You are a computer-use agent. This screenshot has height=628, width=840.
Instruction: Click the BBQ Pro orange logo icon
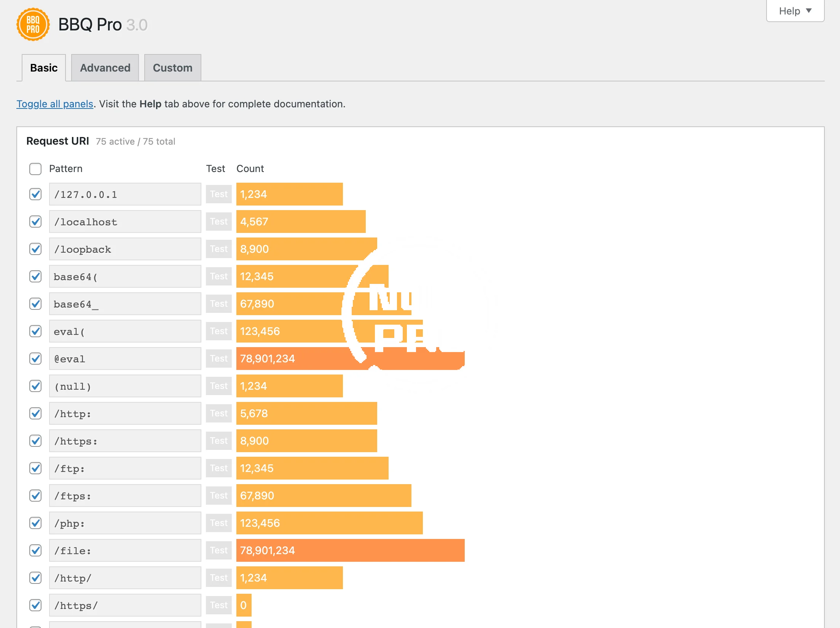click(x=33, y=25)
